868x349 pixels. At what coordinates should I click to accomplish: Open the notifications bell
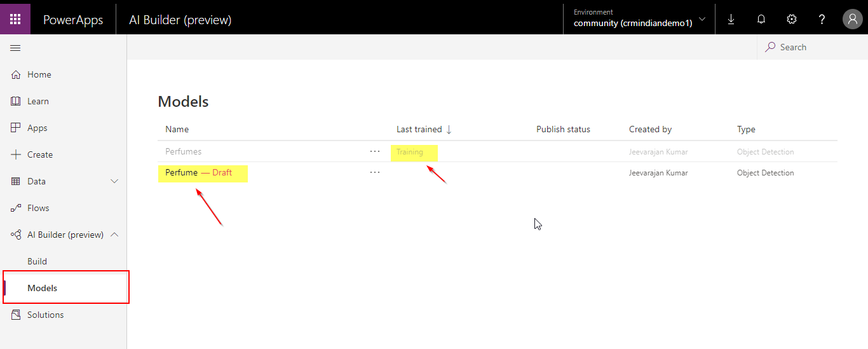tap(761, 19)
